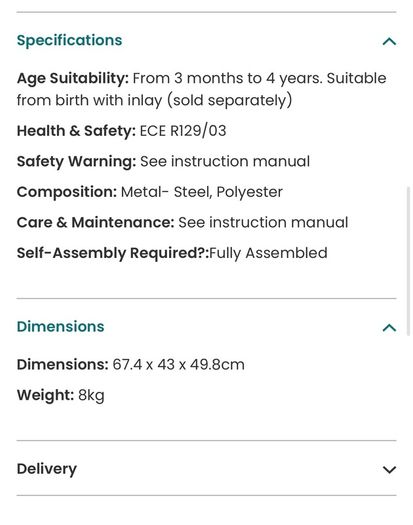Screen dimensions: 413x525
Task: Click the page scrollbar on right edge
Action: [408, 261]
